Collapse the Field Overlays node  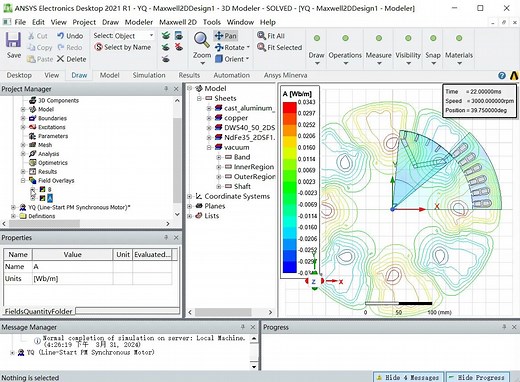click(23, 180)
